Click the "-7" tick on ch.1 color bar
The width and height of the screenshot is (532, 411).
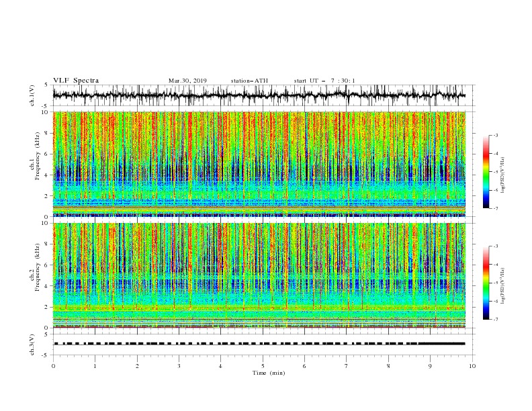496,208
